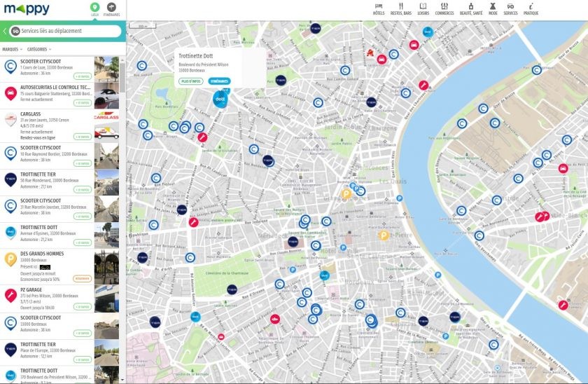The height and width of the screenshot is (384, 588).
Task: Click the red wrench marker at the map's lower right
Action: [x=563, y=305]
